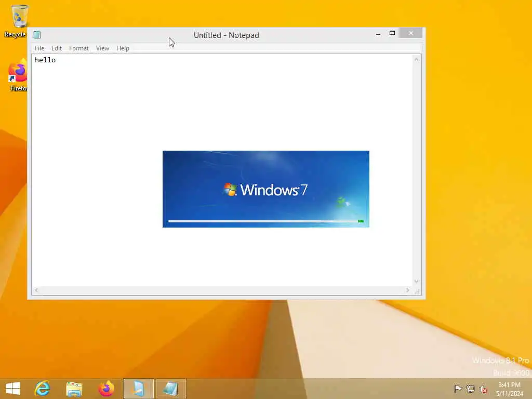The height and width of the screenshot is (399, 532).
Task: Click the Notepad icon in the title bar
Action: pyautogui.click(x=37, y=35)
